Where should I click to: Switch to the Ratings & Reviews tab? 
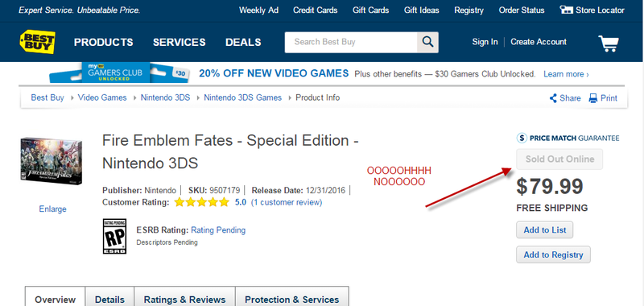pos(184,299)
